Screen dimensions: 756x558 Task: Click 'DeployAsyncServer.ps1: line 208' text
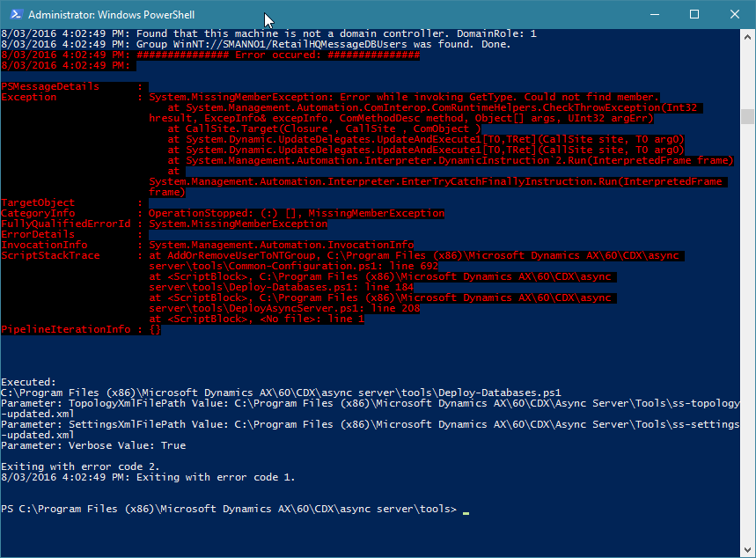pyautogui.click(x=325, y=309)
